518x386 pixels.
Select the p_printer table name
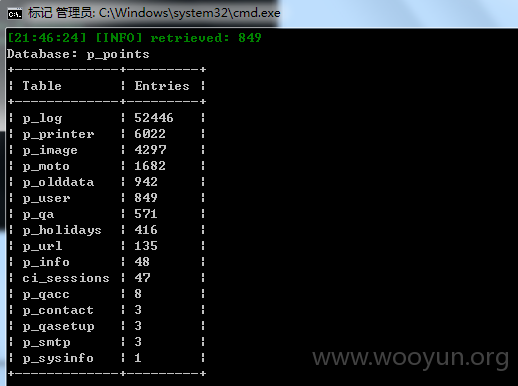click(58, 134)
